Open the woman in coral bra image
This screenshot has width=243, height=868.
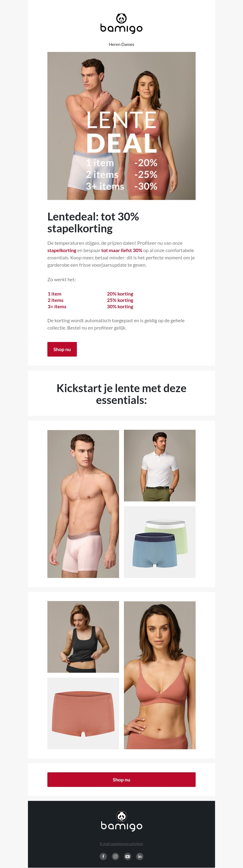160,675
